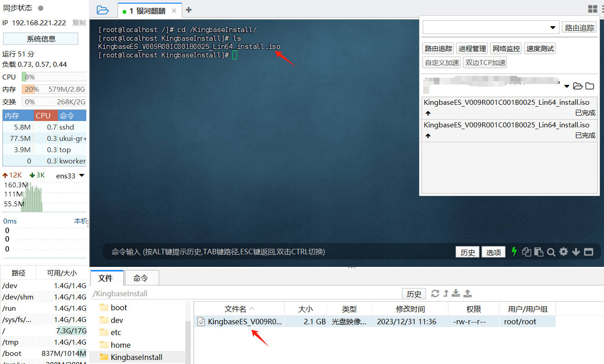Image resolution: width=604 pixels, height=364 pixels.
Task: Open the grid layout view icon
Action: [592, 9]
